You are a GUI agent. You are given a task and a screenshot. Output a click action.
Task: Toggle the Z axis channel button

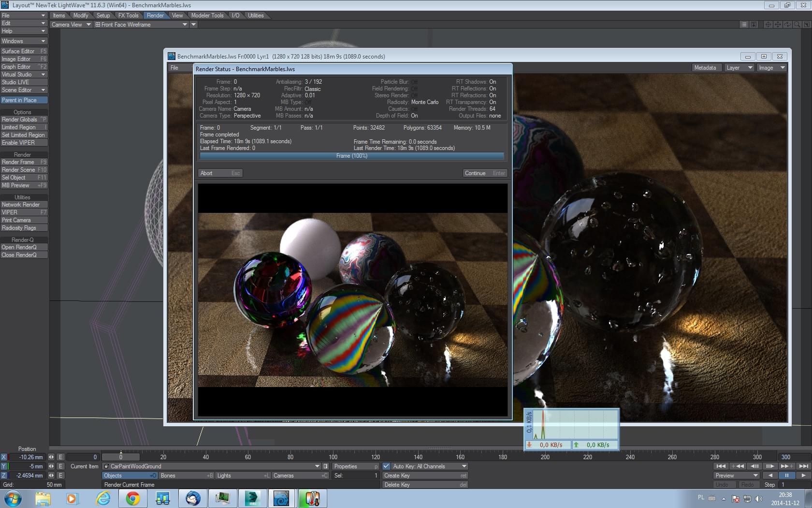coord(4,476)
